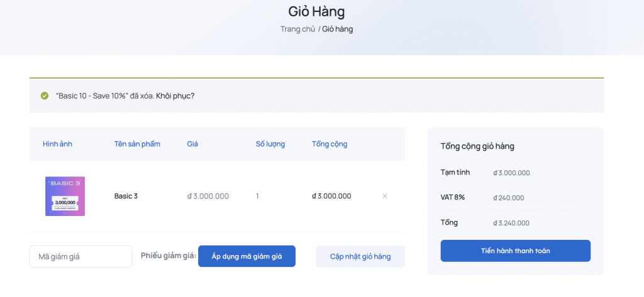Focus the Mã giảm giá input field

click(x=80, y=256)
